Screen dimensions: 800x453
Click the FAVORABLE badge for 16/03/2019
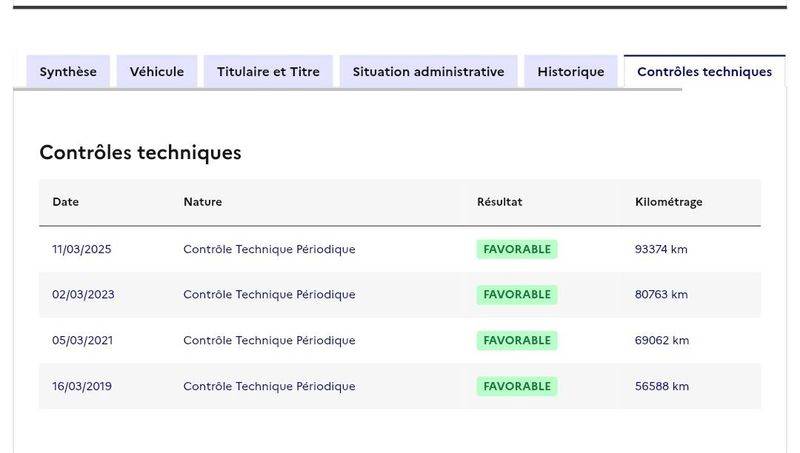(x=517, y=387)
